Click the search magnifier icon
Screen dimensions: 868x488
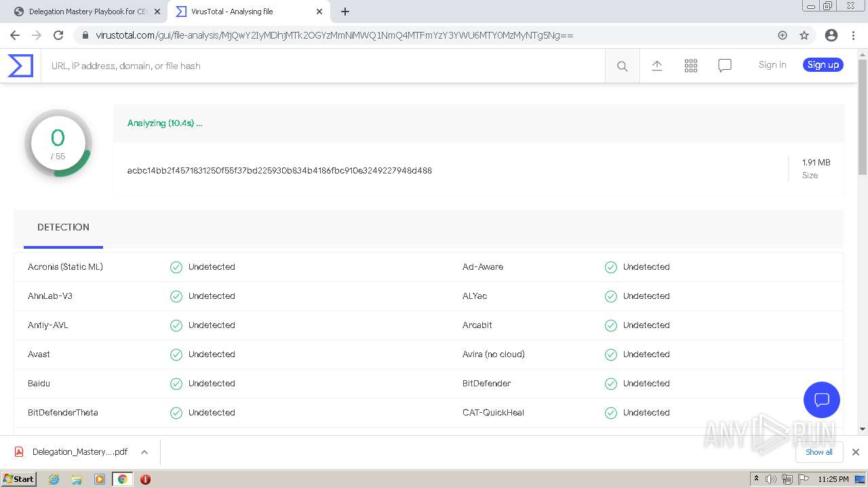[622, 66]
